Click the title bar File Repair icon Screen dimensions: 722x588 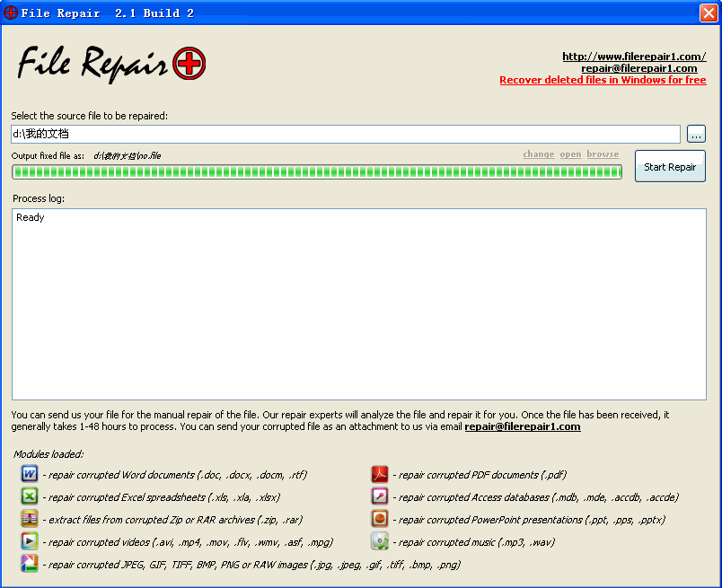[11, 13]
